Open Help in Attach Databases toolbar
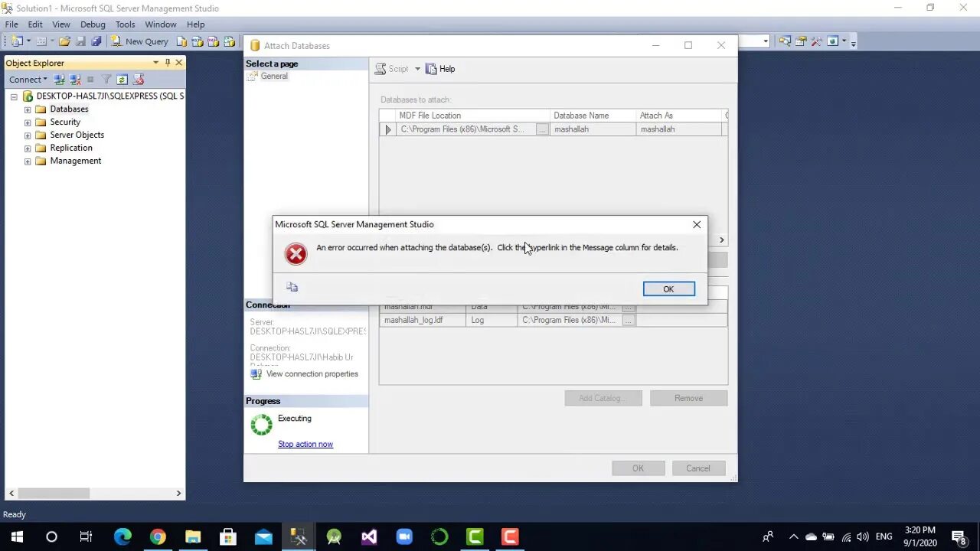This screenshot has width=980, height=551. coord(440,69)
